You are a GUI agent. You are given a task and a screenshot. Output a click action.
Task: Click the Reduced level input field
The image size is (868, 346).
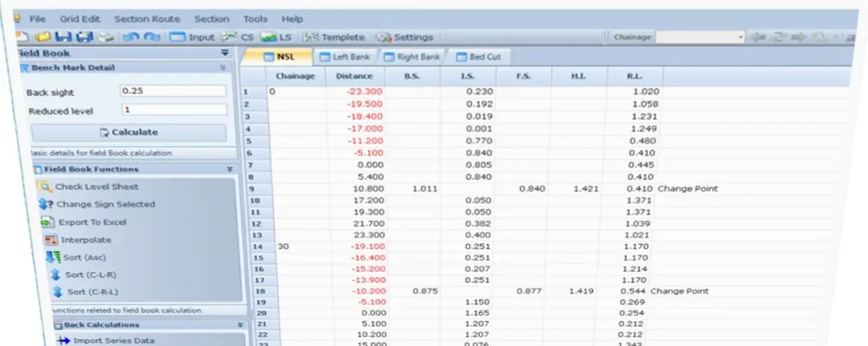point(175,110)
